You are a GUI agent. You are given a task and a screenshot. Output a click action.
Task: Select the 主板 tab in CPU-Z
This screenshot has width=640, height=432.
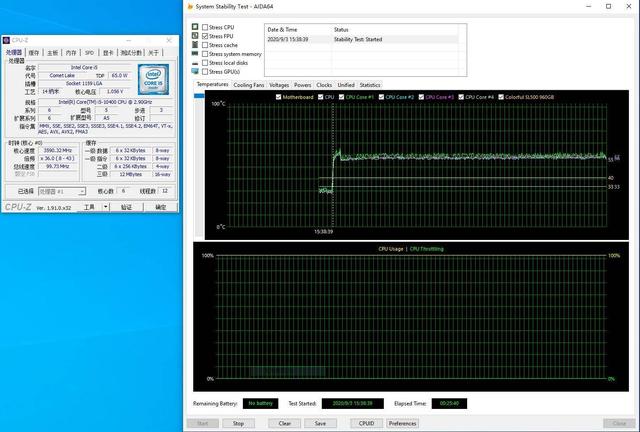click(x=52, y=53)
